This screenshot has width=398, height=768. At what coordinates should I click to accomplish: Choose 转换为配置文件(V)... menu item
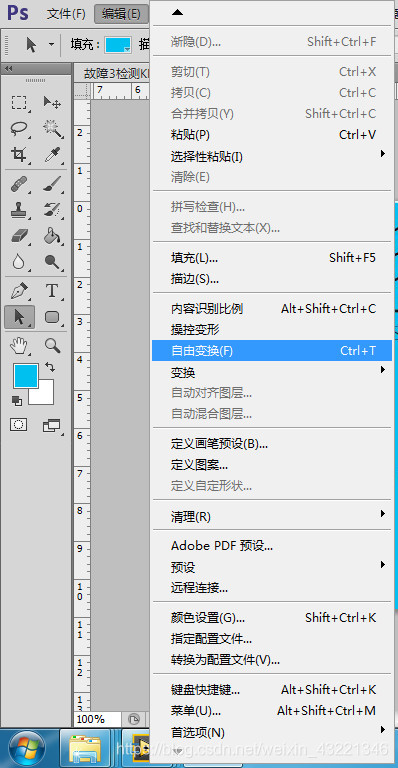[x=272, y=660]
